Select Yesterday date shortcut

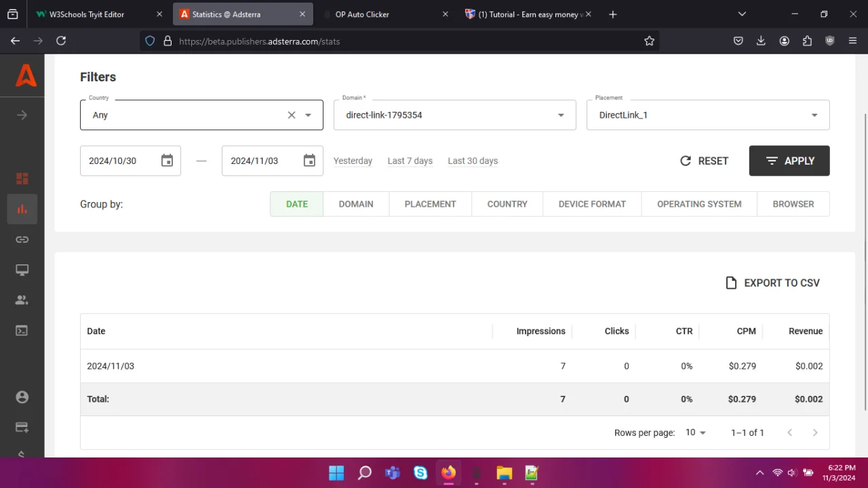pos(353,161)
